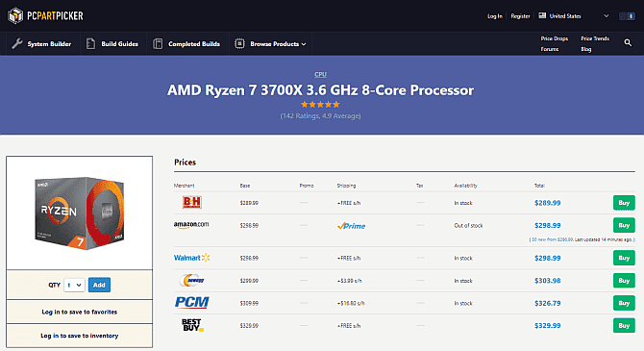Click the Best Buy merchant logo
The height and width of the screenshot is (351, 644).
tap(192, 325)
